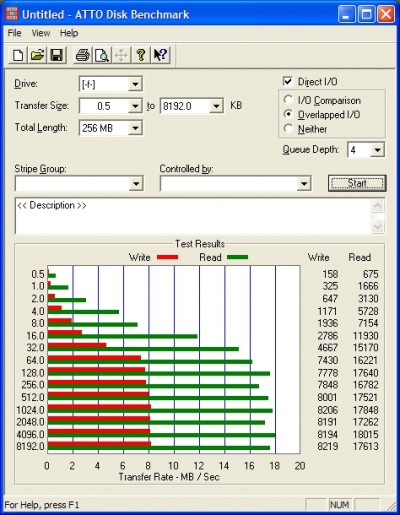This screenshot has height=515, width=400.
Task: Expand the Drive dropdown list
Action: (x=135, y=84)
